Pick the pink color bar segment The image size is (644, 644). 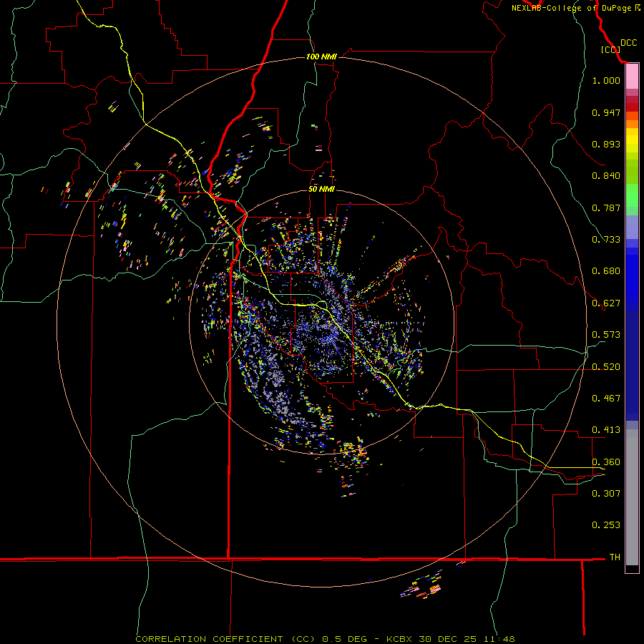[x=632, y=77]
